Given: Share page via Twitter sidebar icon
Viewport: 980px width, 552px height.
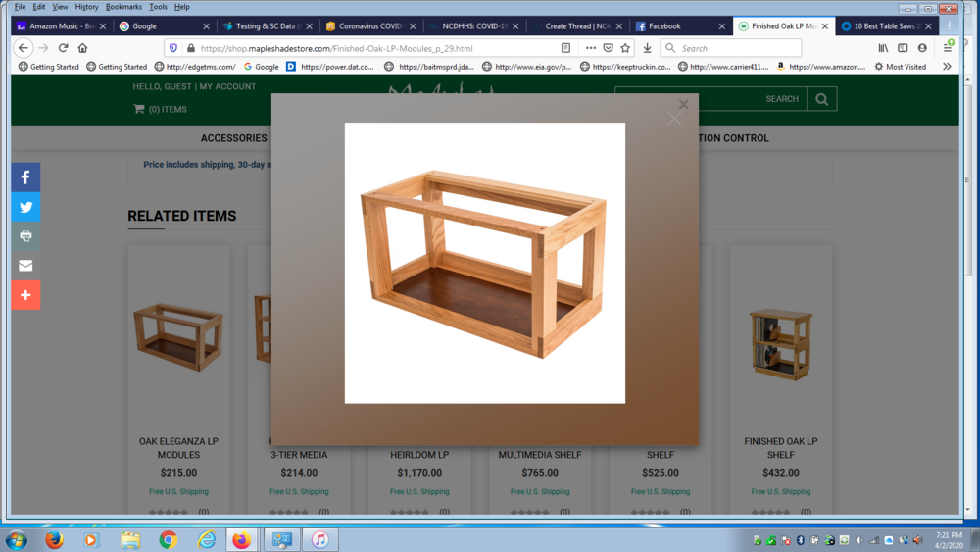Looking at the screenshot, I should 25,207.
